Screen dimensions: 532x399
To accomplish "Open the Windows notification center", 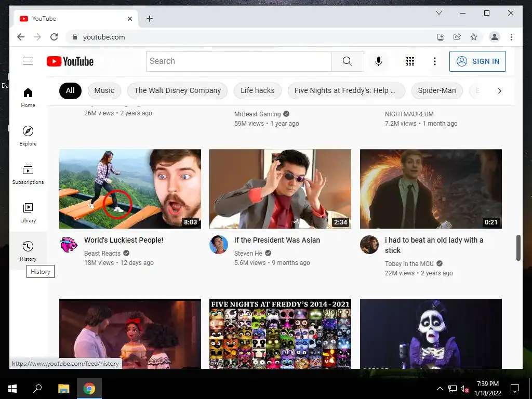I will pos(515,389).
